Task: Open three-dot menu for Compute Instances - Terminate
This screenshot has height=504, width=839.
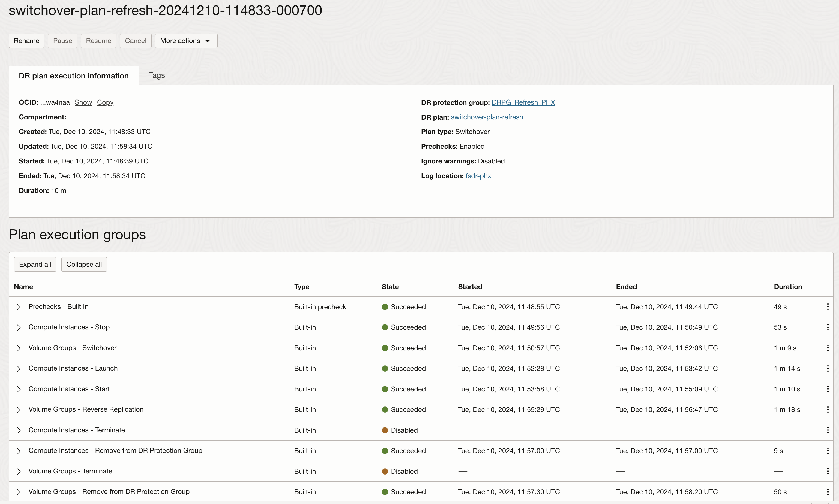Action: (x=828, y=430)
